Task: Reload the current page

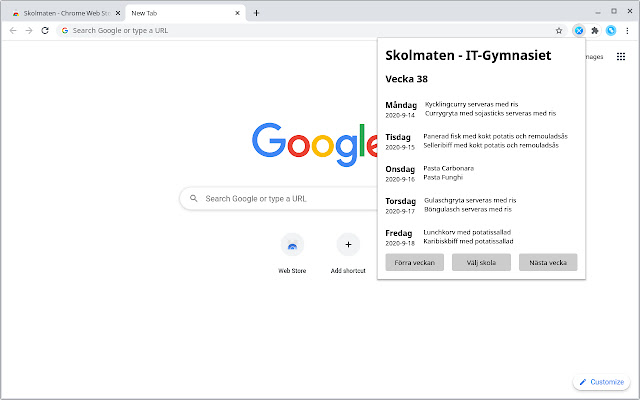Action: (x=45, y=31)
